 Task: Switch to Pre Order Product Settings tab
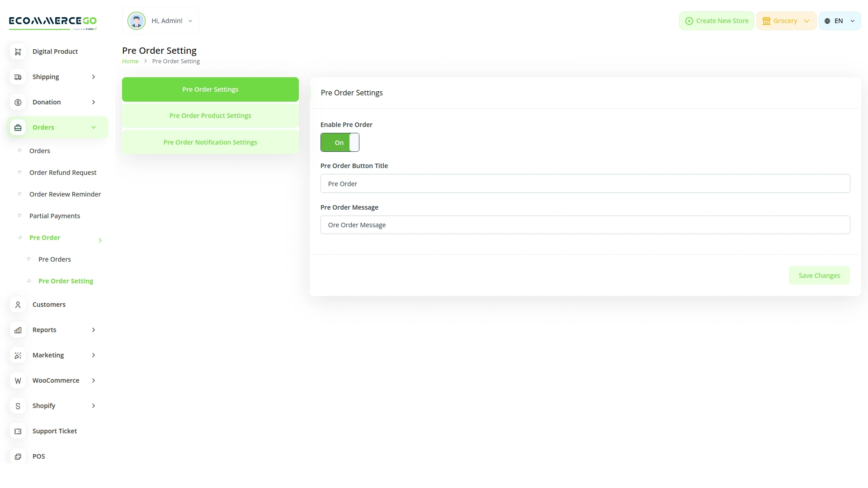pyautogui.click(x=210, y=116)
